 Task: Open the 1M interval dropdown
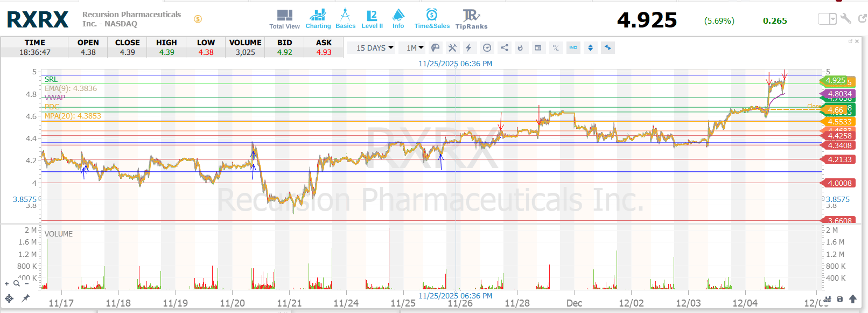415,48
